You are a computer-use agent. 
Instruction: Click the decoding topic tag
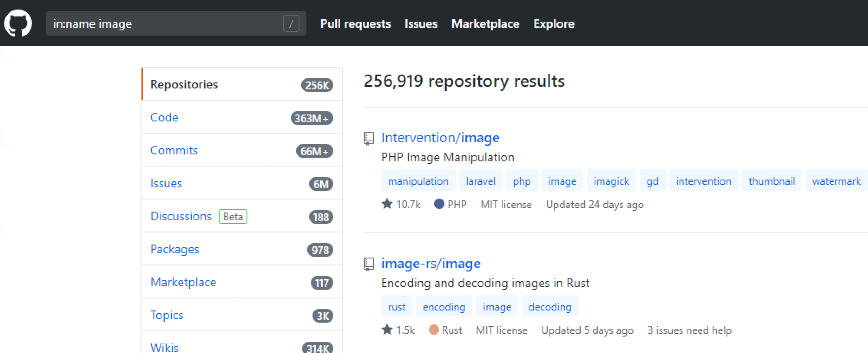click(550, 307)
